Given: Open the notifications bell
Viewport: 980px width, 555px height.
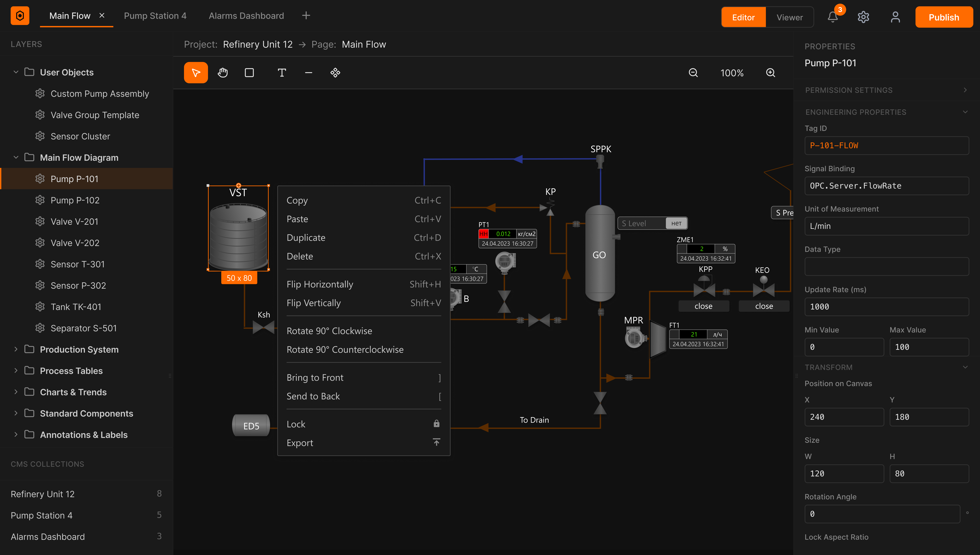Looking at the screenshot, I should 833,17.
